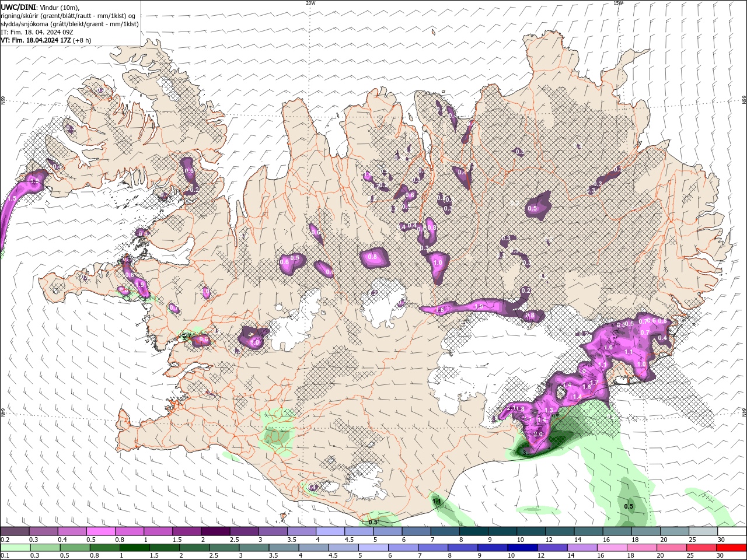Click the 'VT: Fim. 18.04.2024 17Z (+8 h)' text
This screenshot has width=747, height=560.
point(46,40)
